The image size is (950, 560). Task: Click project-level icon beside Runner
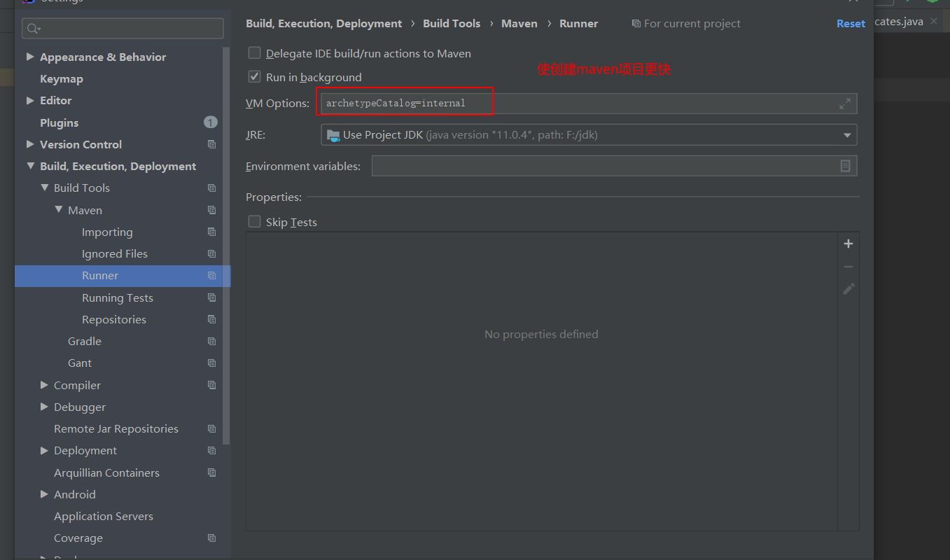(x=211, y=276)
